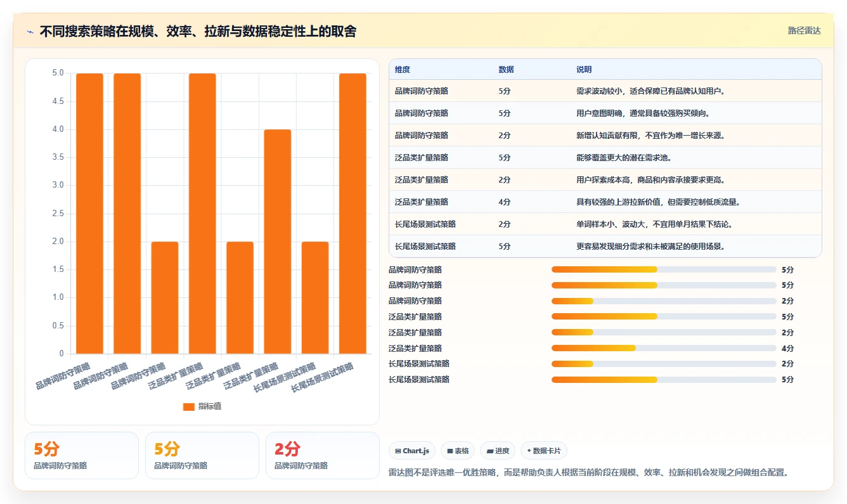Click the chart bar with value 4.0
This screenshot has width=847, height=504.
tap(278, 242)
